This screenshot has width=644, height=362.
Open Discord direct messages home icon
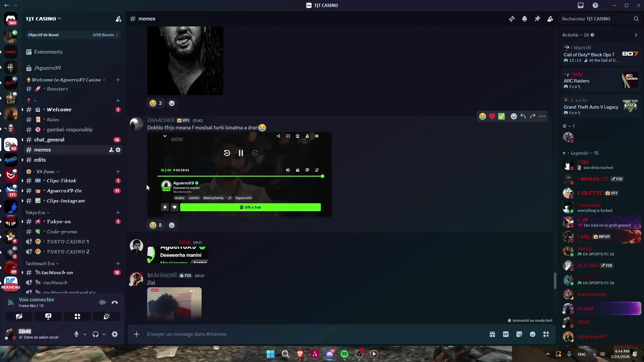click(11, 20)
